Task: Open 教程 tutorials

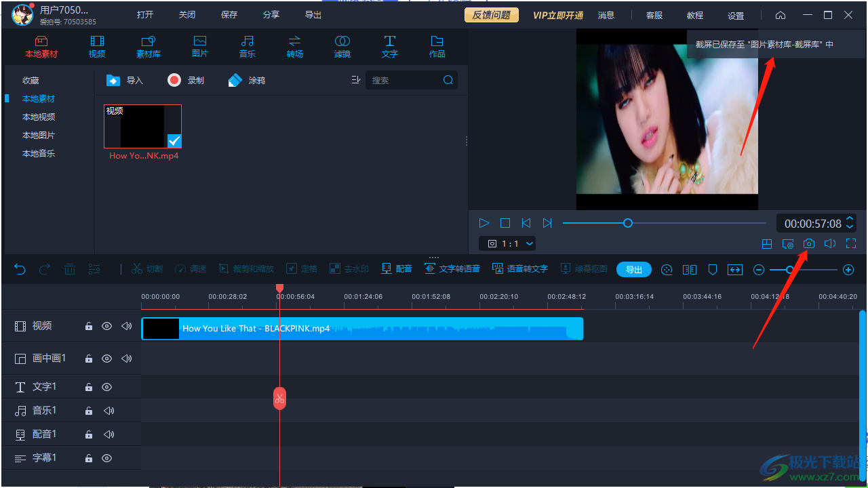Action: point(695,15)
